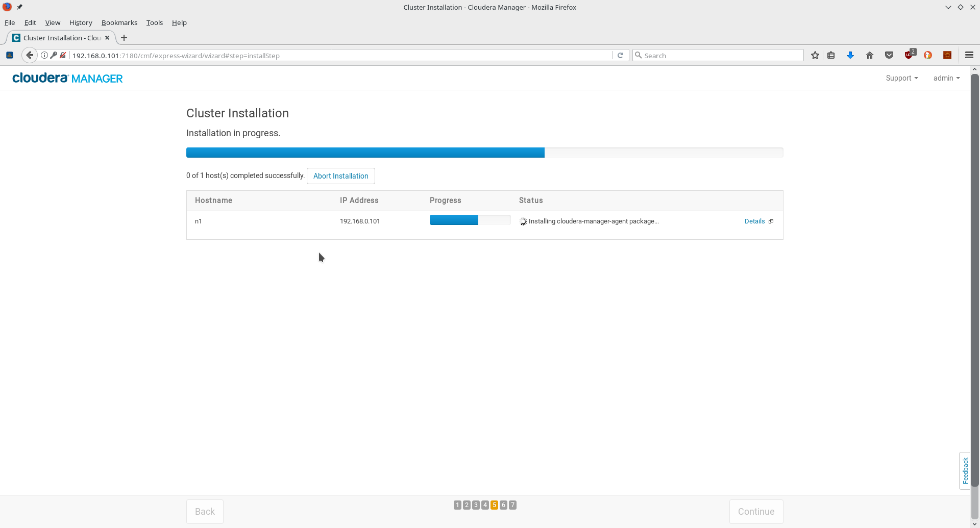Bookmark this page with the star icon
This screenshot has height=528, width=980.
tap(815, 55)
